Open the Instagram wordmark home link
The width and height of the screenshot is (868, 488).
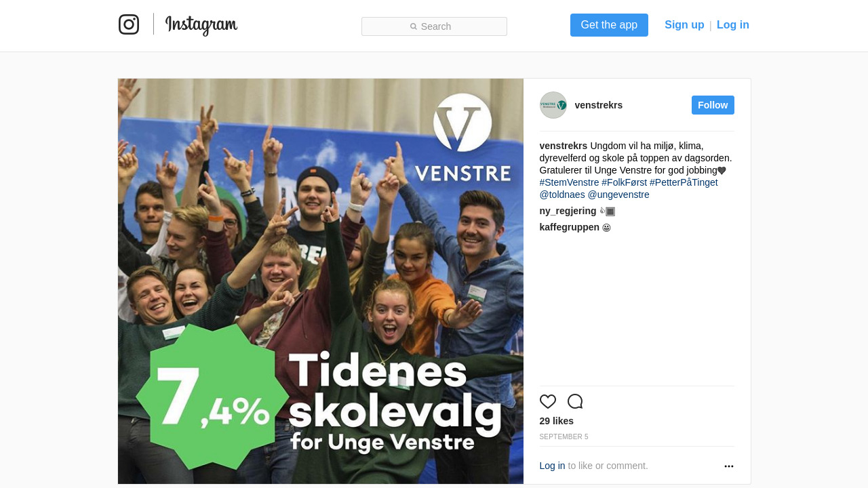pos(201,25)
